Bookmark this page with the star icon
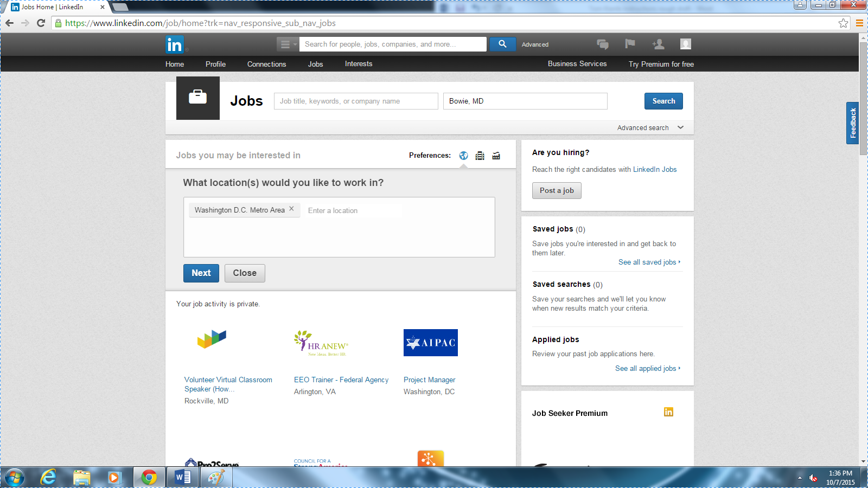The height and width of the screenshot is (488, 868). pyautogui.click(x=843, y=23)
